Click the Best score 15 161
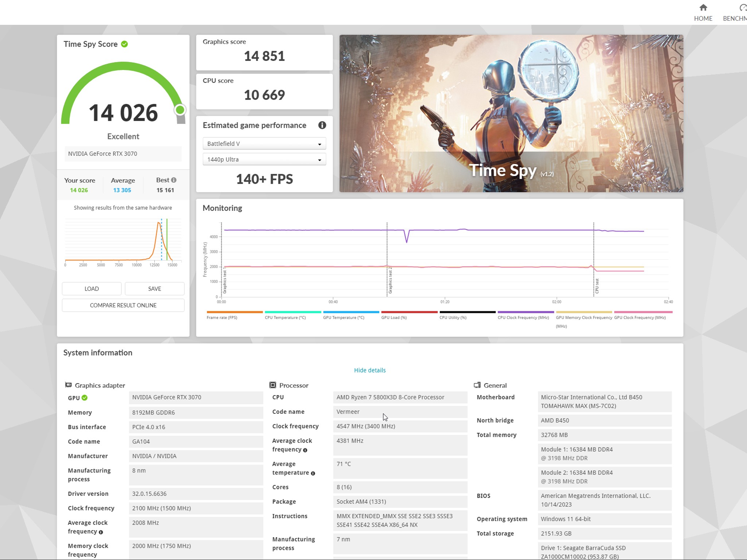Image resolution: width=747 pixels, height=560 pixels. coord(165,190)
